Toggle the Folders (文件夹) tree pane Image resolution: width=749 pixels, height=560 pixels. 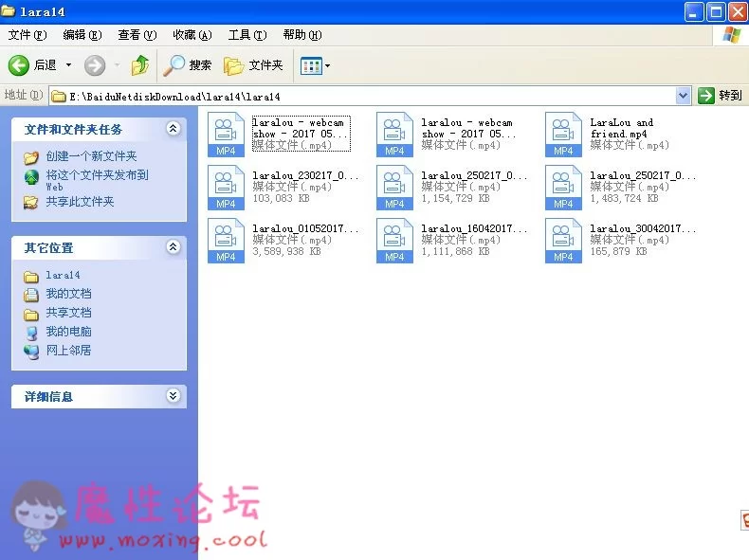tap(253, 65)
